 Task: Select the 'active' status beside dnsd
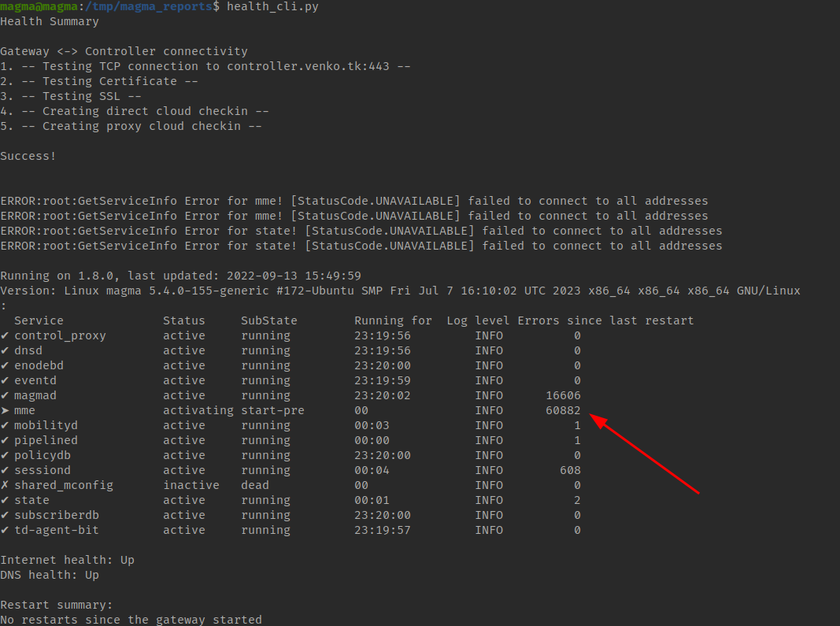(x=184, y=350)
